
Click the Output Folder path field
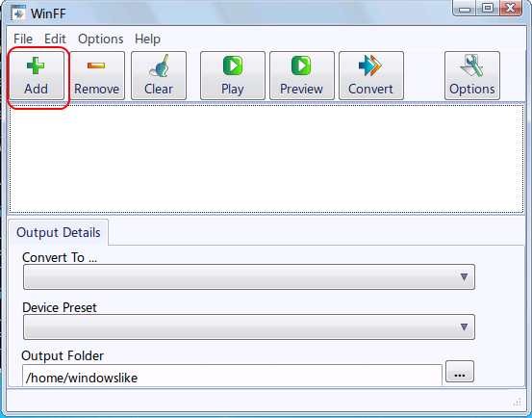coord(232,376)
